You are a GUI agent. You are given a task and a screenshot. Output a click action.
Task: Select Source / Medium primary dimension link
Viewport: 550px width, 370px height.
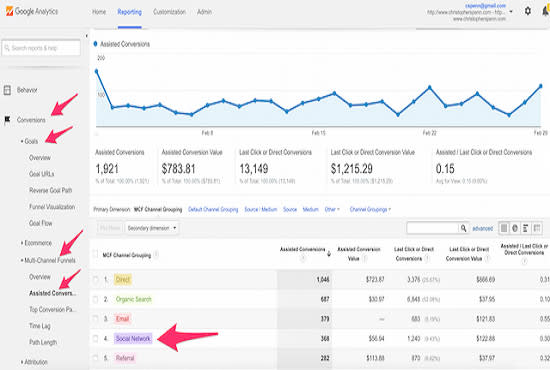click(x=261, y=209)
